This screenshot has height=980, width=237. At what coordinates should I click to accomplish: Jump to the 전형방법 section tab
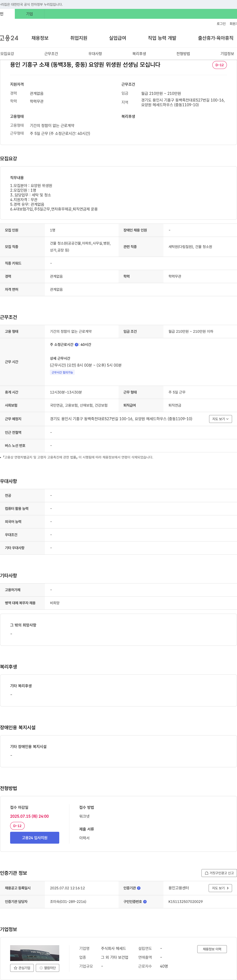point(183,54)
